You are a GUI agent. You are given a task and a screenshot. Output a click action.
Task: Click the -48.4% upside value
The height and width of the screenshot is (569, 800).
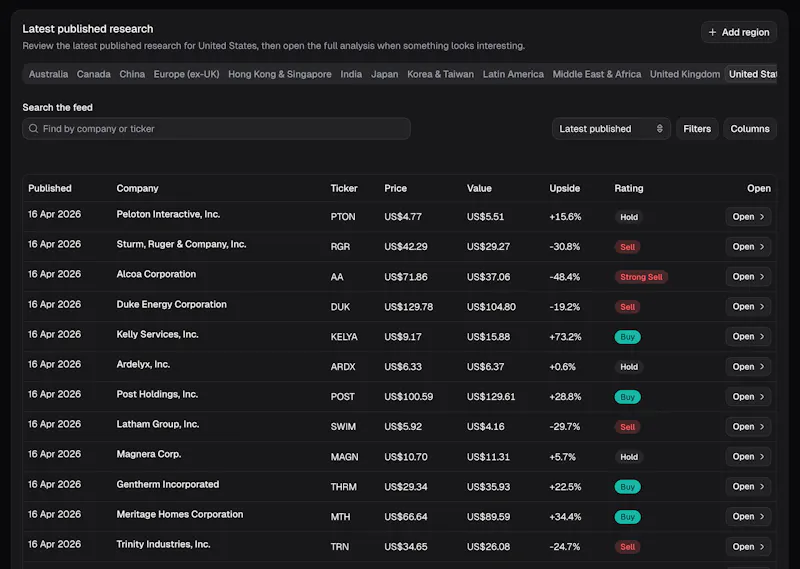point(565,277)
